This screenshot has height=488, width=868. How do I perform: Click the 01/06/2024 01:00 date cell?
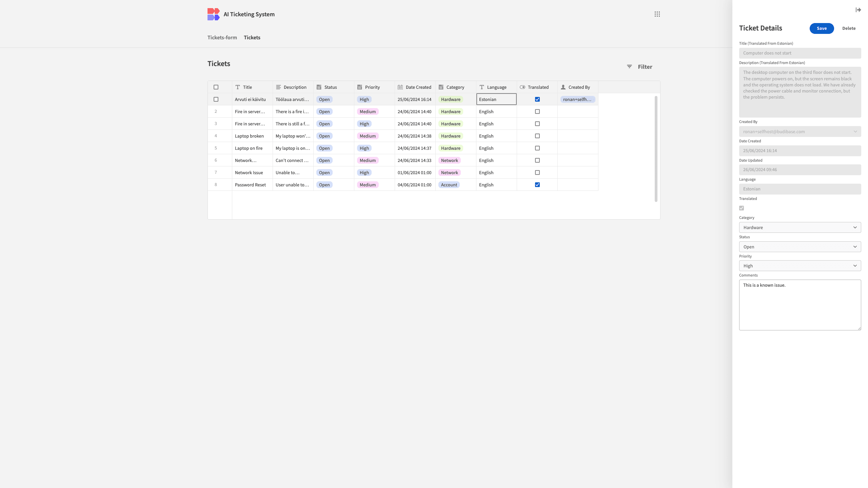tap(415, 172)
